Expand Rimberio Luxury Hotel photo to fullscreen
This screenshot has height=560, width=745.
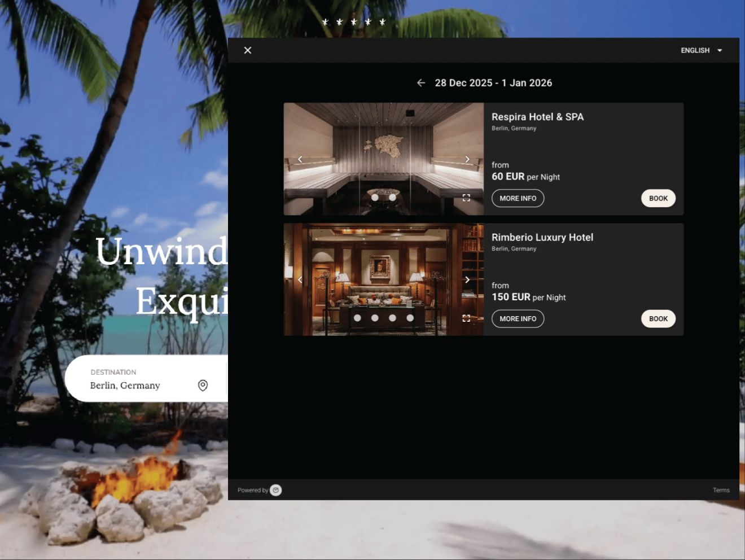(466, 318)
